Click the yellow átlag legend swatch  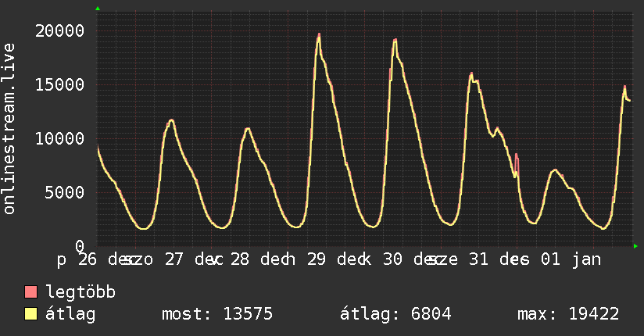pyautogui.click(x=30, y=313)
